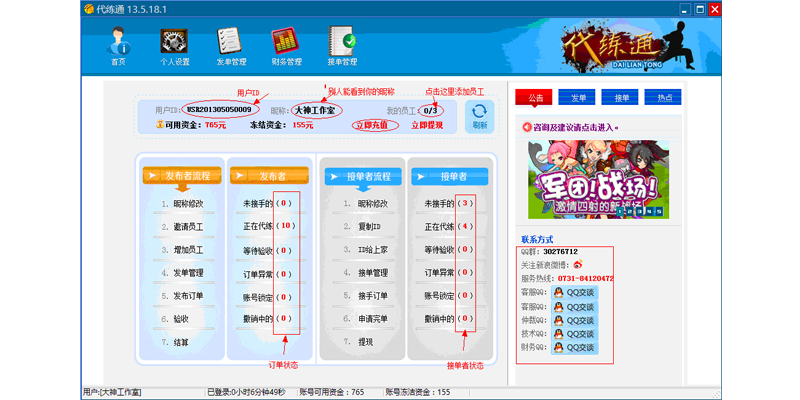This screenshot has width=800, height=400.
Task: Click the 财务QQ chat button
Action: [x=574, y=348]
